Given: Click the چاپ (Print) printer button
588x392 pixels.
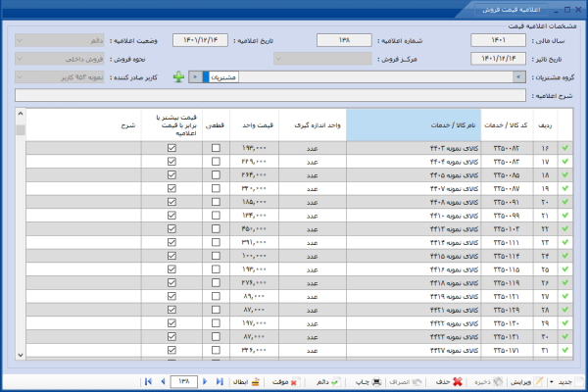Looking at the screenshot, I should [x=368, y=382].
